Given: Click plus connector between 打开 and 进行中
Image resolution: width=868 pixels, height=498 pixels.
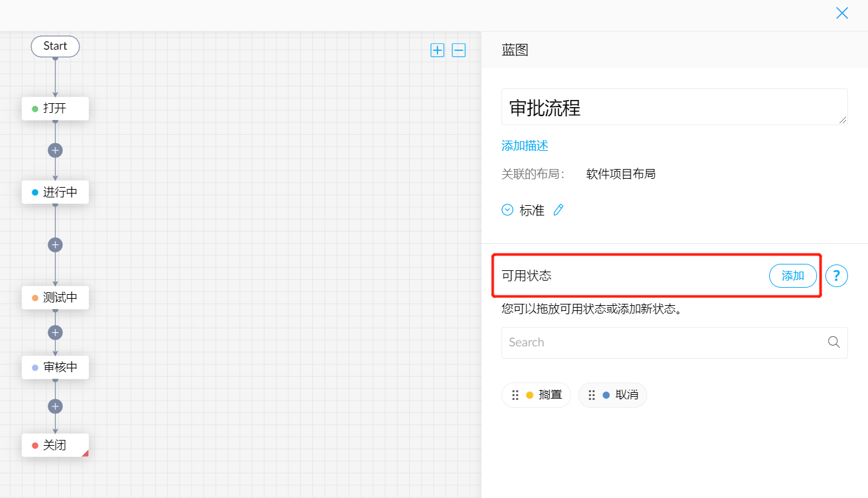Looking at the screenshot, I should click(56, 150).
